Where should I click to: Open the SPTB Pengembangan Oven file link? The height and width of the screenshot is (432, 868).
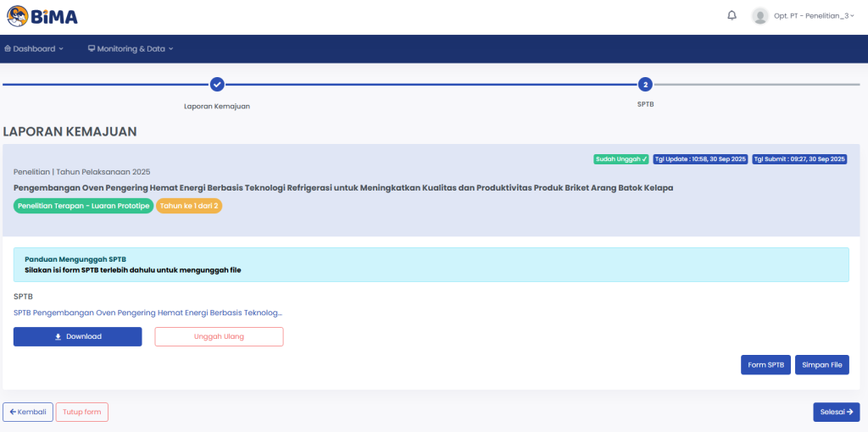[147, 313]
